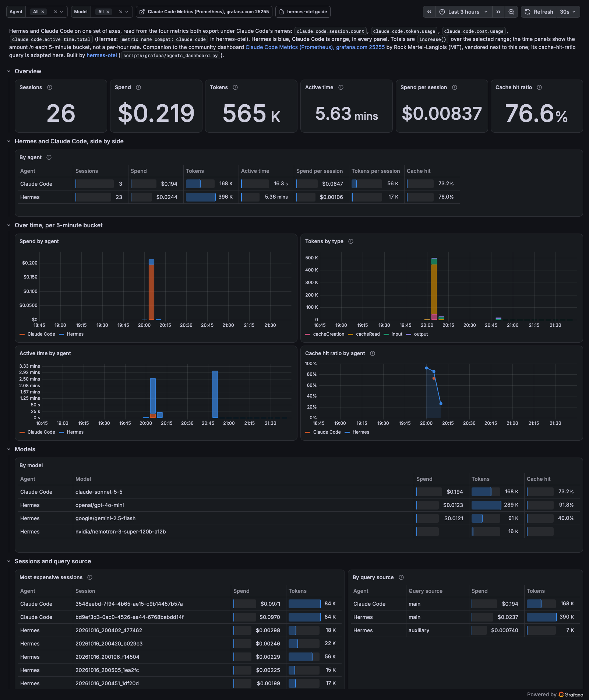
Task: Open the info icon next to the Sessions stat title
Action: pos(50,87)
